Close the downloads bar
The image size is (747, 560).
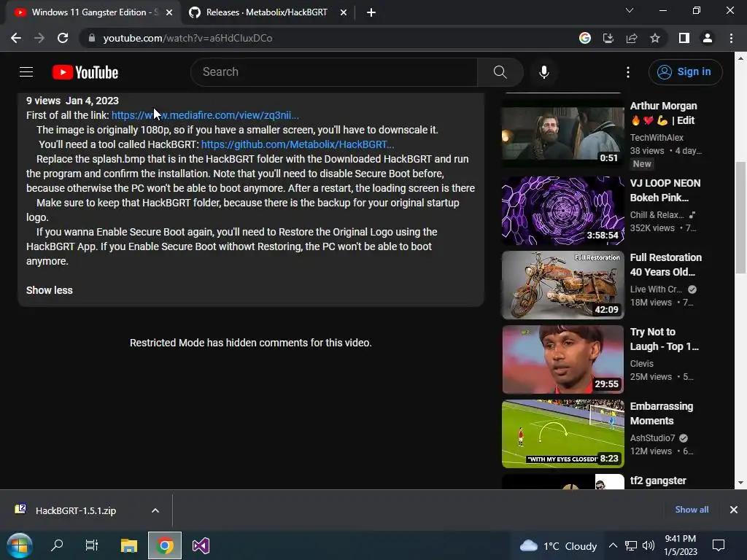[734, 510]
